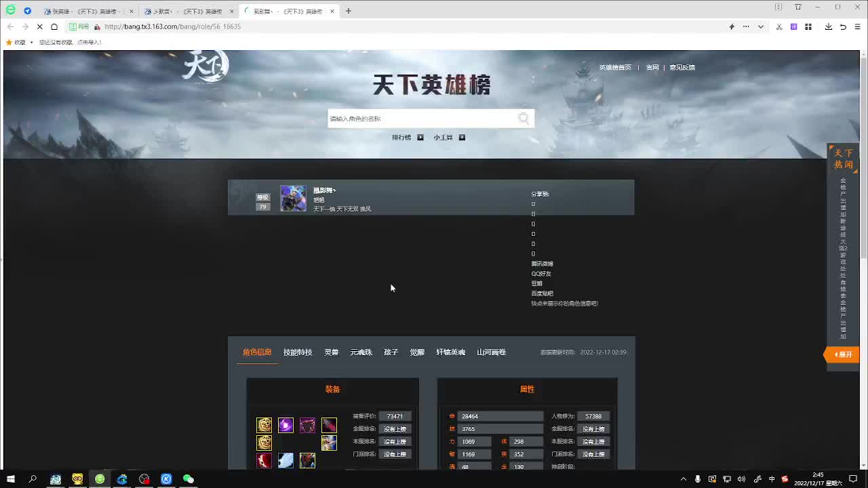
Task: Click character cultivation value 57388
Action: [x=593, y=416]
